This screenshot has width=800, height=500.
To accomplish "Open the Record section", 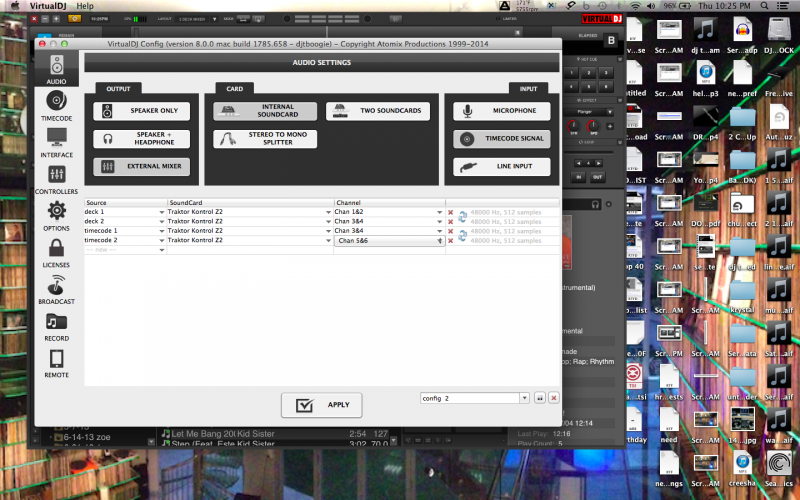I will [x=56, y=326].
